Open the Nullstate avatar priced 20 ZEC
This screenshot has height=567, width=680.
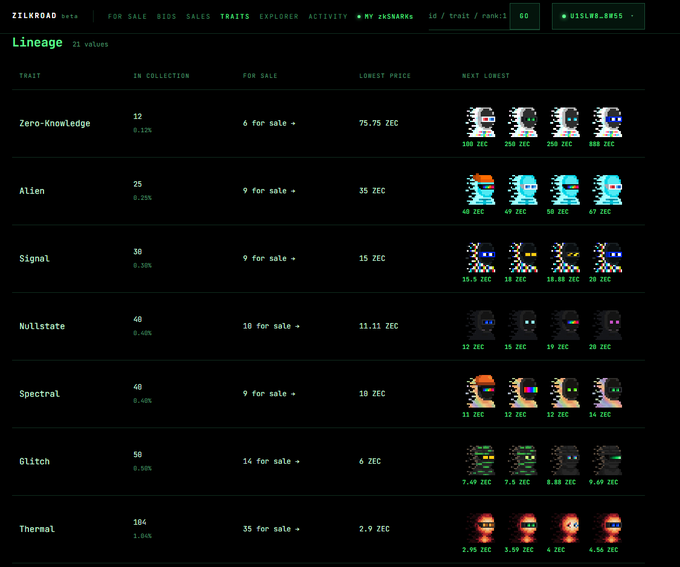tap(607, 325)
